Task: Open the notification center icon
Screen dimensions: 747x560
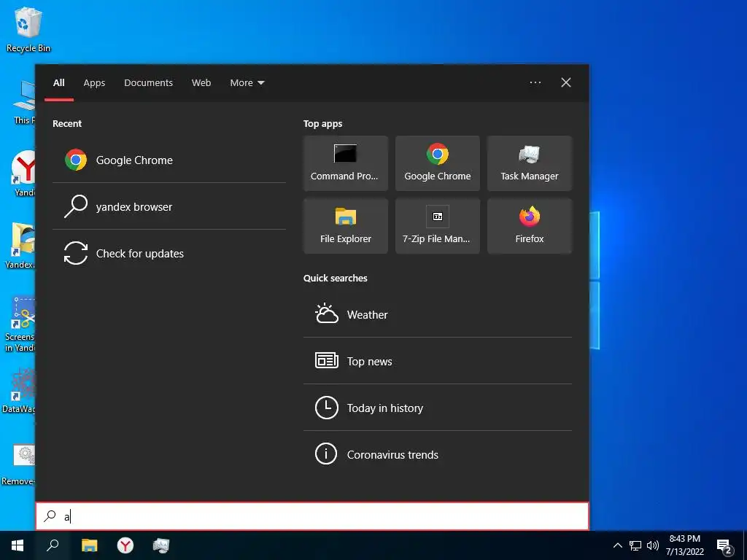Action: (724, 547)
